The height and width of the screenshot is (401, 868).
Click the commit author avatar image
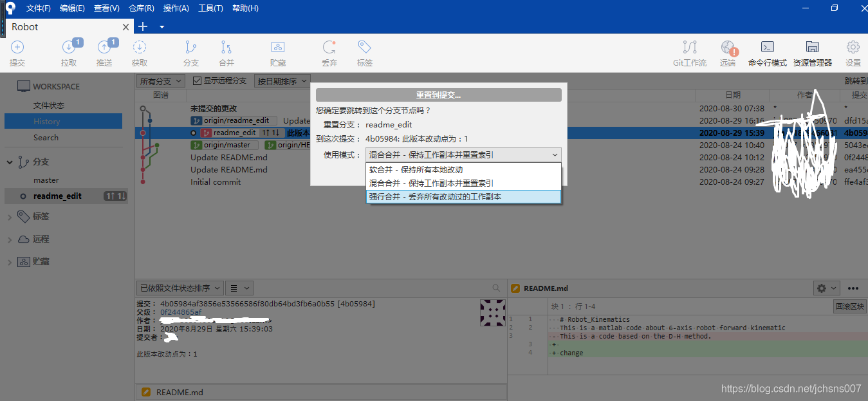[492, 312]
